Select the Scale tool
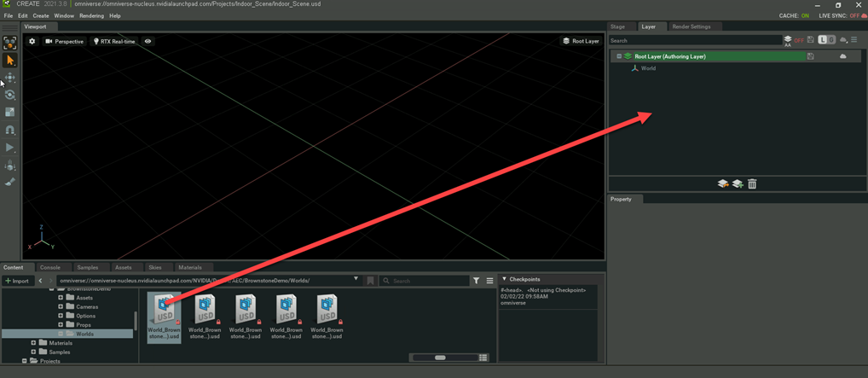The height and width of the screenshot is (378, 868). click(10, 113)
